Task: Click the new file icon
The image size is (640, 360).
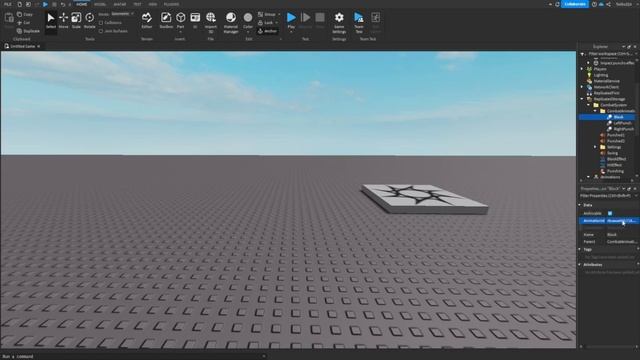Action: (x=19, y=4)
